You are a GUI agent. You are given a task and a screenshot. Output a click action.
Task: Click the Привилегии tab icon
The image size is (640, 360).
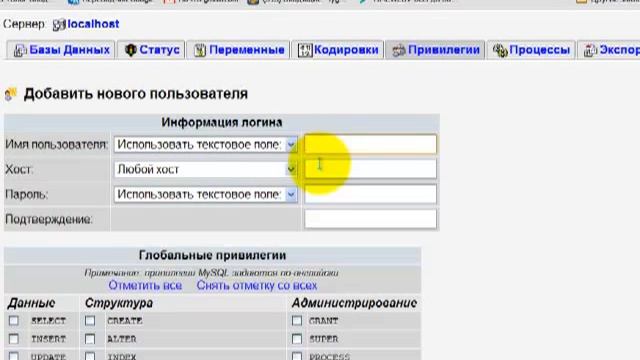click(x=398, y=51)
